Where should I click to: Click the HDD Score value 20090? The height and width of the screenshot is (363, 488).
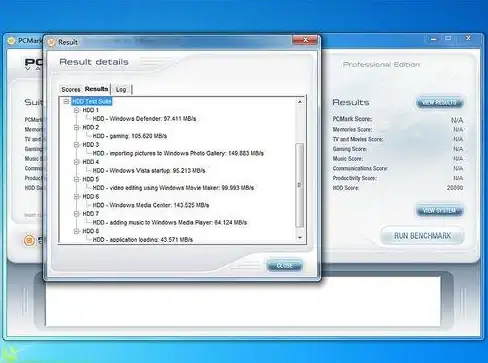coord(455,188)
